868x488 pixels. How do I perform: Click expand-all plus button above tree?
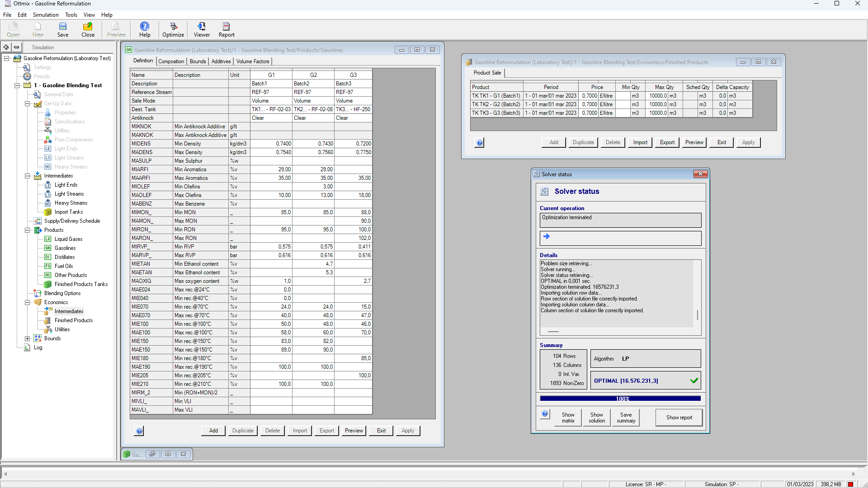point(6,47)
